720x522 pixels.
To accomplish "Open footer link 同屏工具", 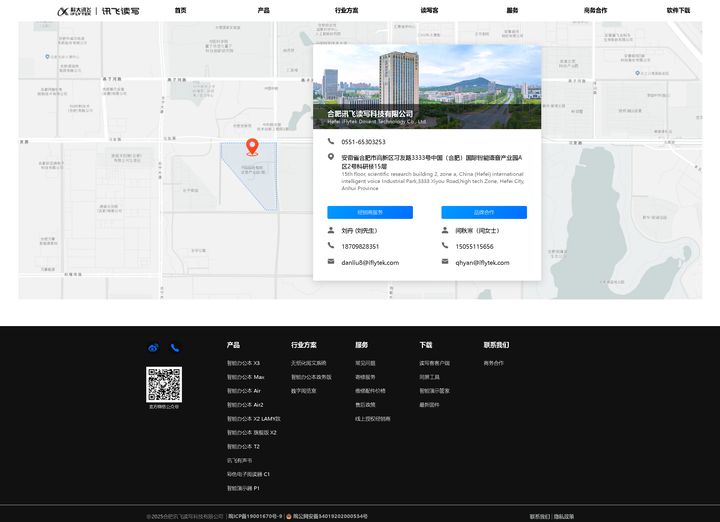I will [429, 377].
